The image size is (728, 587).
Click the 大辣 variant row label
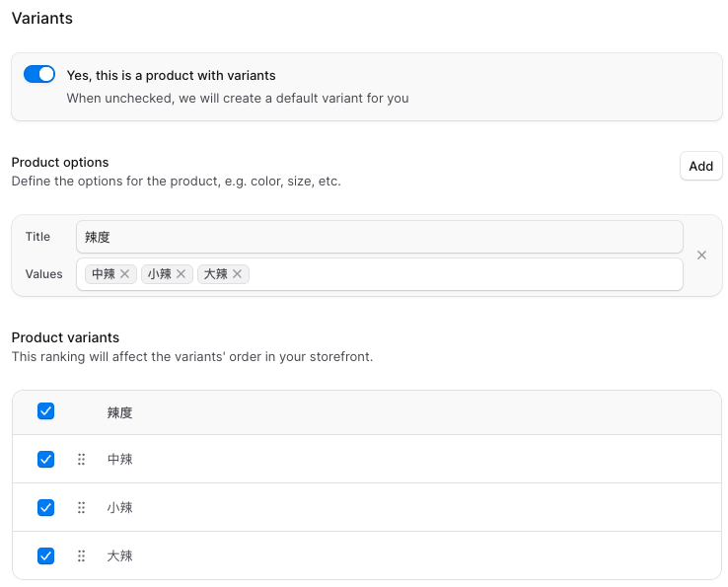tap(120, 556)
